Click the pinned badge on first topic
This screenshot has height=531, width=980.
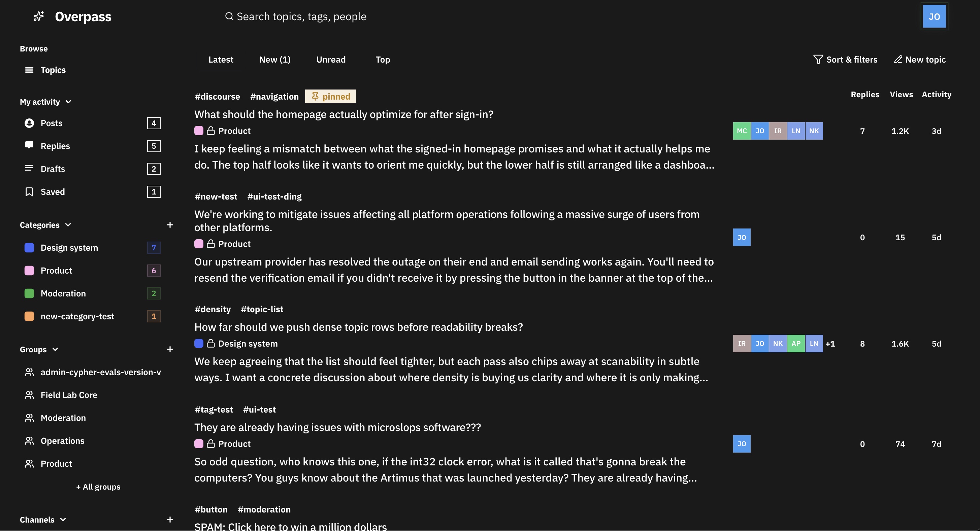click(x=331, y=97)
